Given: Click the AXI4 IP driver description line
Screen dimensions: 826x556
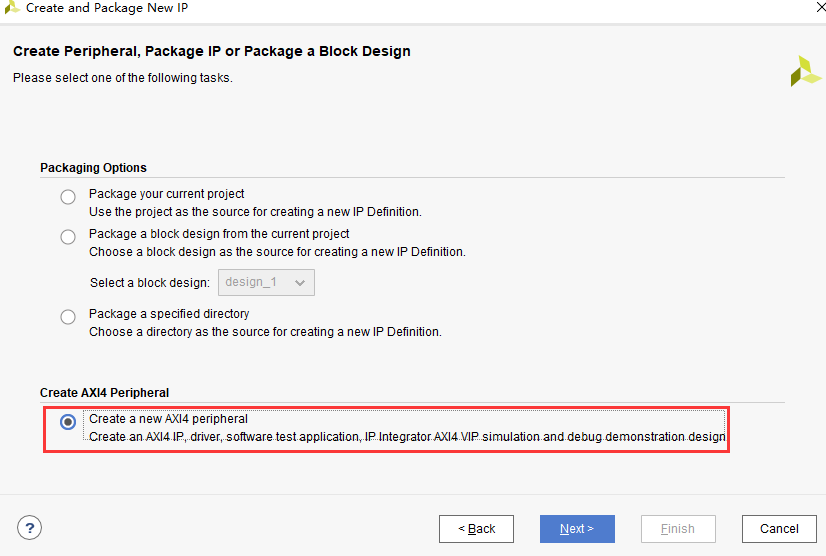Looking at the screenshot, I should pos(406,437).
